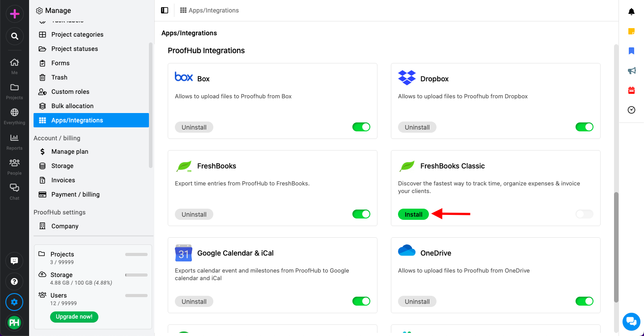644x336 pixels.
Task: Open Chat in the left navigation
Action: [14, 192]
